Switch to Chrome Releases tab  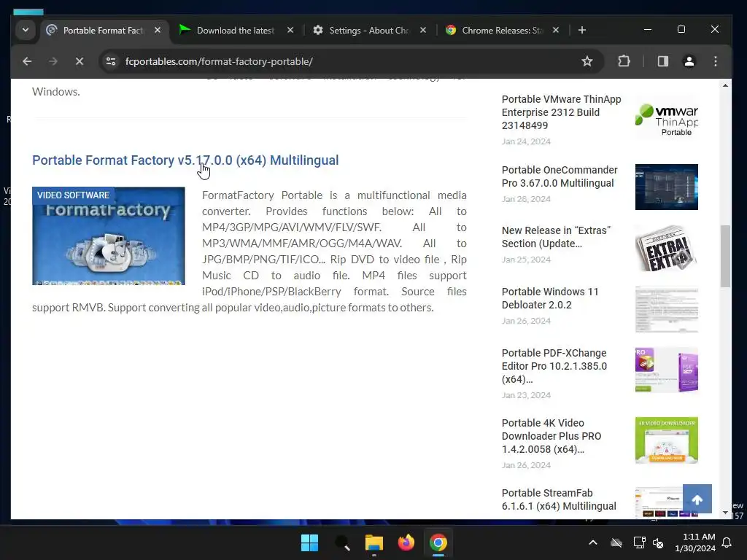click(501, 30)
